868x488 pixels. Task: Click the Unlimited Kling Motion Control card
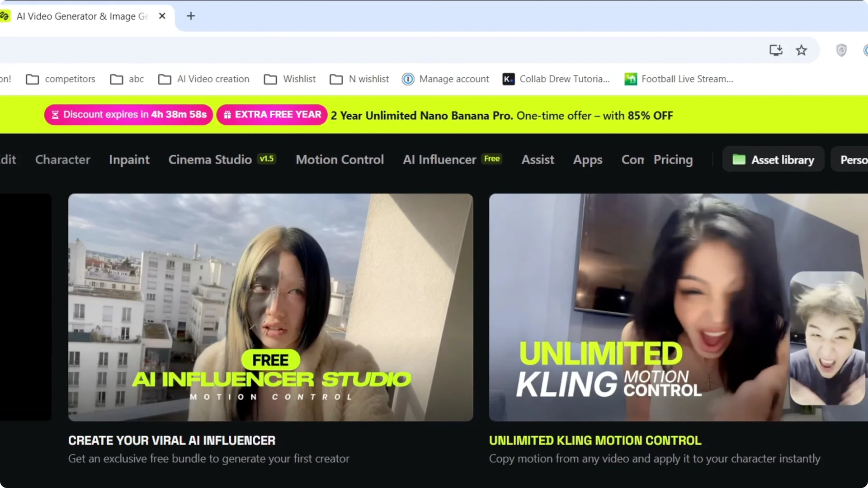[x=678, y=307]
